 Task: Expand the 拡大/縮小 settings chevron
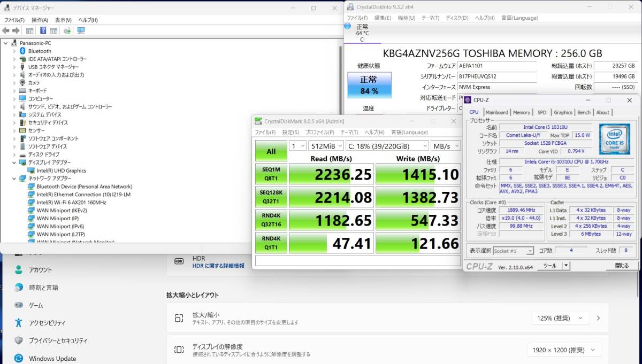599,318
